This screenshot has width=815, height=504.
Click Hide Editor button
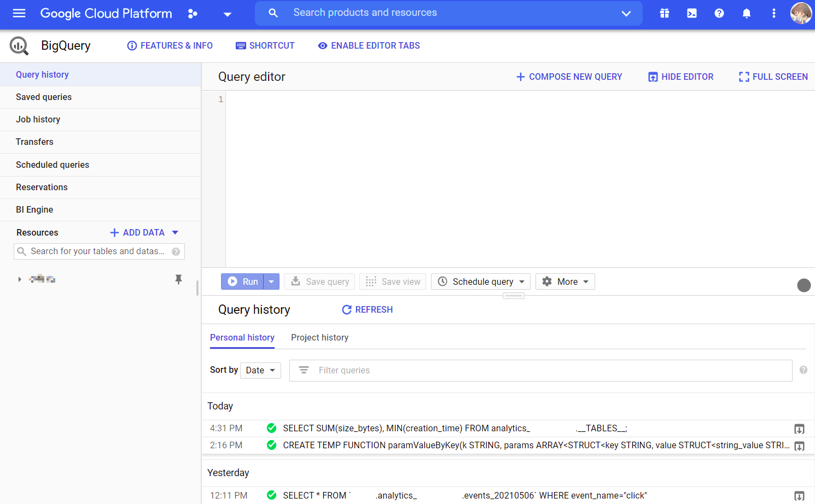681,77
